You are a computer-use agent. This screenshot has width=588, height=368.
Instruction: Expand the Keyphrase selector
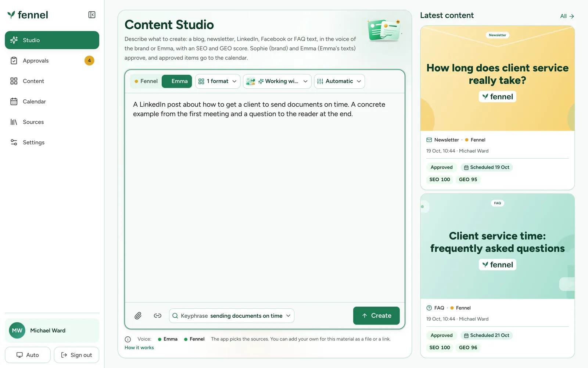click(x=232, y=316)
